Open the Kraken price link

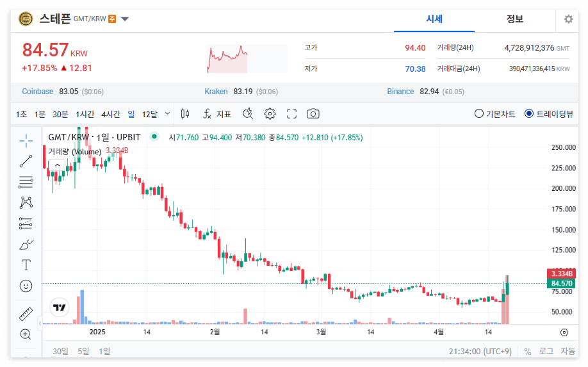[x=216, y=92]
